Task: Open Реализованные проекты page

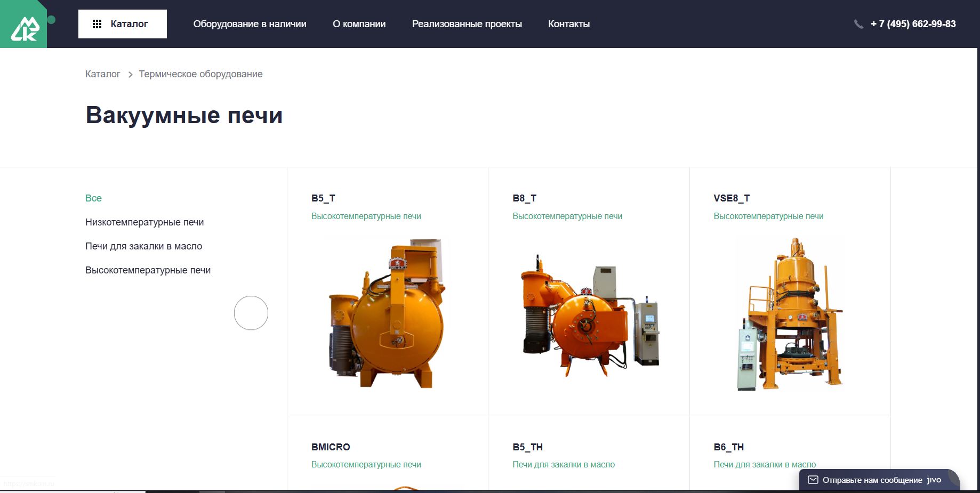Action: point(467,24)
